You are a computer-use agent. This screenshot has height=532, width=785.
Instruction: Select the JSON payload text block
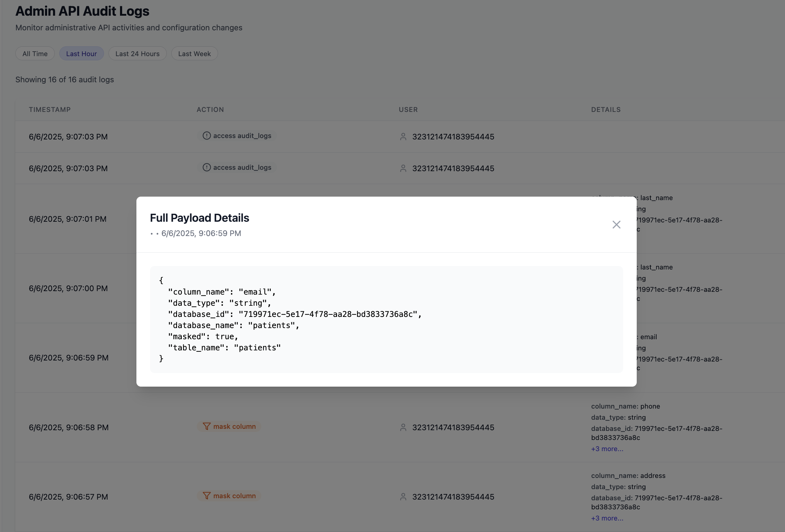(x=386, y=319)
